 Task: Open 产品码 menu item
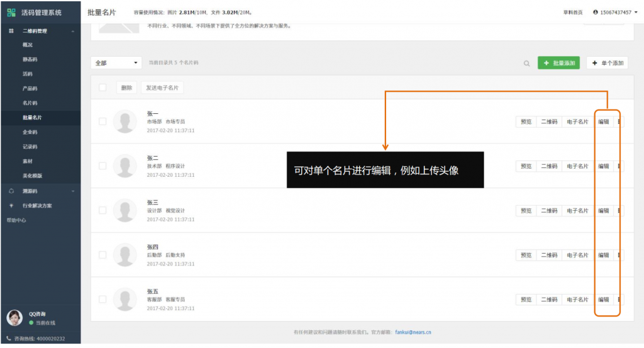(x=30, y=88)
